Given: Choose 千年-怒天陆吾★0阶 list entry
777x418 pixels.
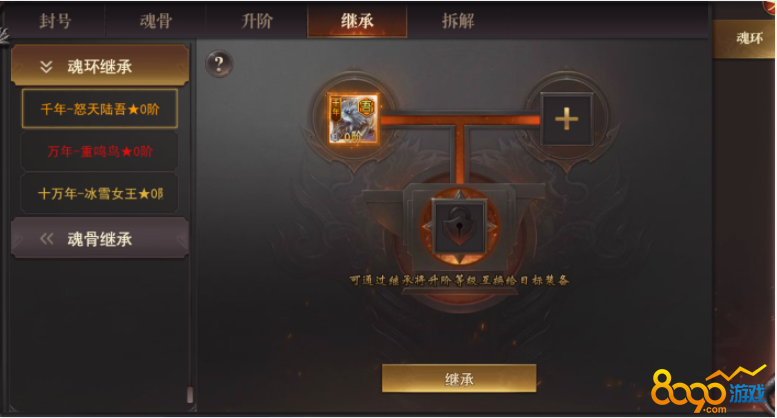Looking at the screenshot, I should [100, 109].
